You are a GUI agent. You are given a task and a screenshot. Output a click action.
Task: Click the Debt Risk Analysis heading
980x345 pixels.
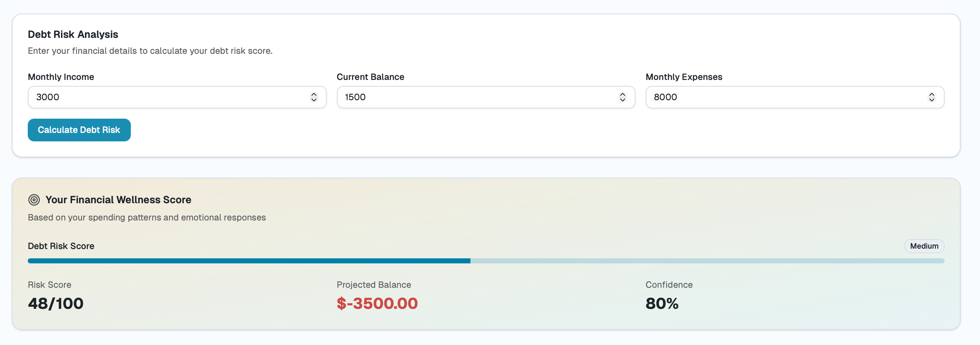click(x=73, y=34)
